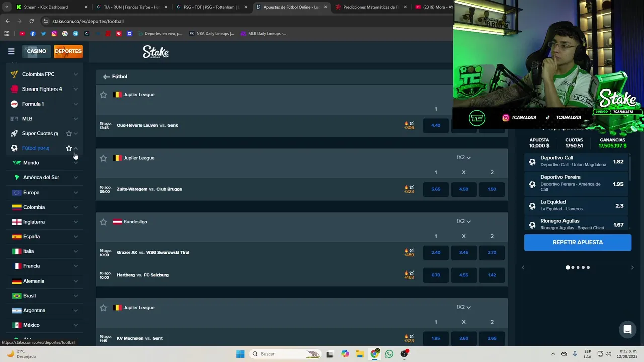Show next featured bet with right arrow
The height and width of the screenshot is (362, 644).
[x=632, y=268]
